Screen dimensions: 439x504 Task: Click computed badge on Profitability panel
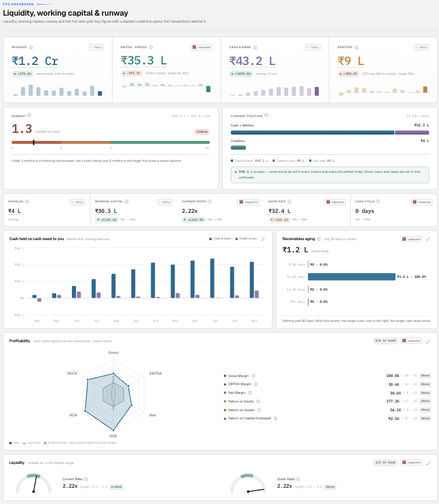pos(411,340)
